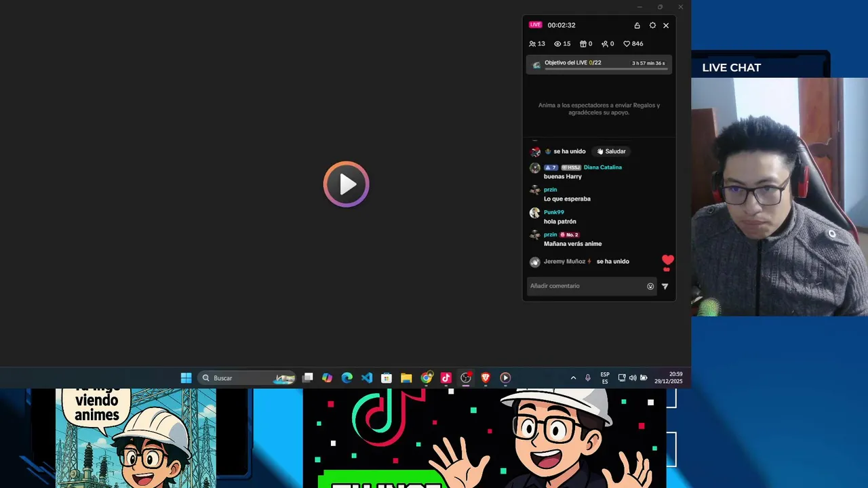Screen dimensions: 868x488
Task: Open the media player taskbar icon
Action: [505, 378]
